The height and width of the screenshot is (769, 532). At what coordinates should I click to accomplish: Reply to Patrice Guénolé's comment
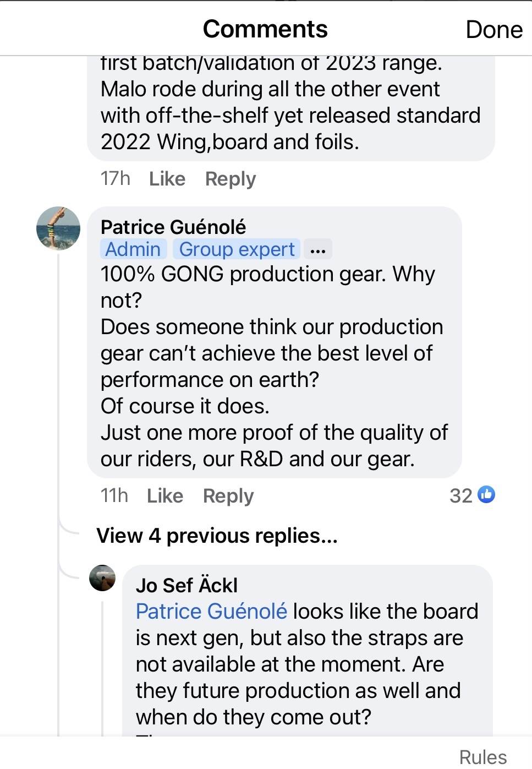click(228, 496)
